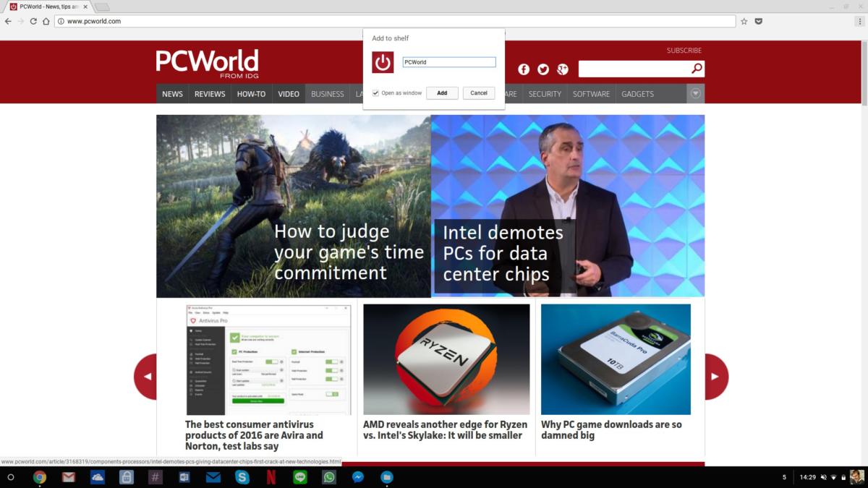868x488 pixels.
Task: Edit the shortcut name field containing PCWorld
Action: click(449, 62)
